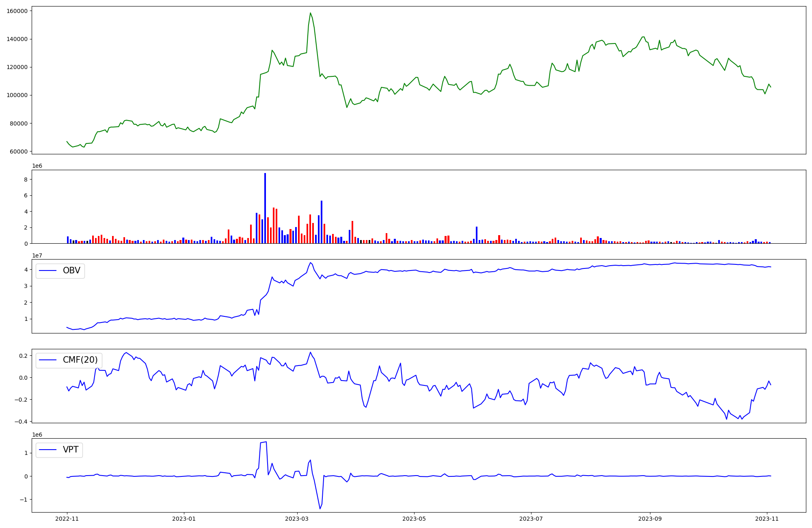
Task: Click the −0.4 tick label on the CMF axis
Action: coord(21,422)
